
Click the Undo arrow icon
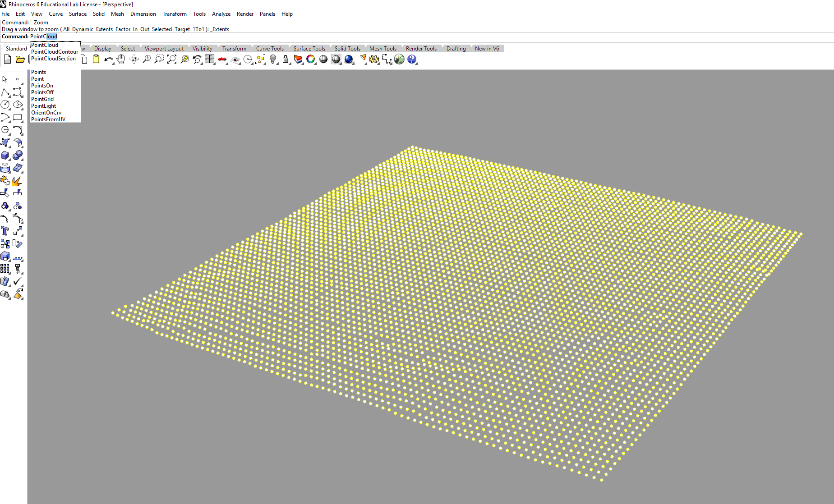(x=108, y=60)
